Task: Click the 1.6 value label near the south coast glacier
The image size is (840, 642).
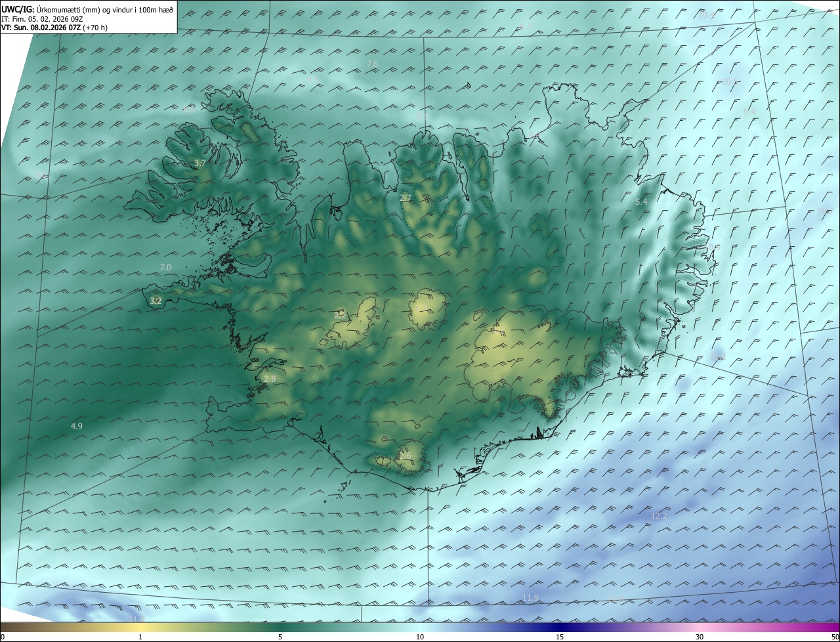Action: (x=405, y=456)
